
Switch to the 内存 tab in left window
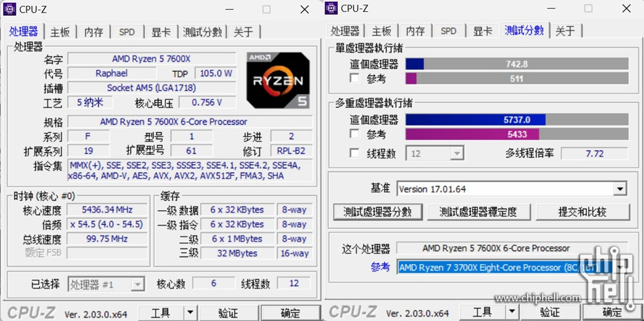(x=93, y=32)
